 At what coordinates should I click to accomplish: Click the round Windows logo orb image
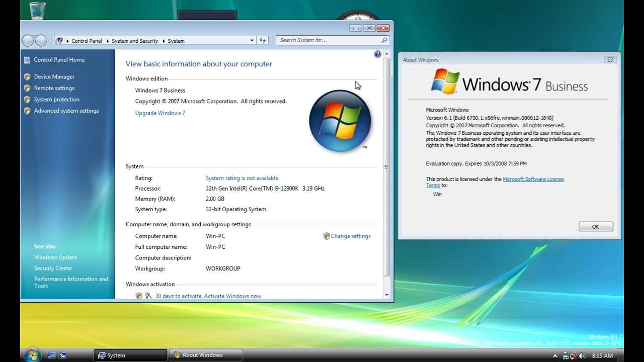click(x=340, y=121)
